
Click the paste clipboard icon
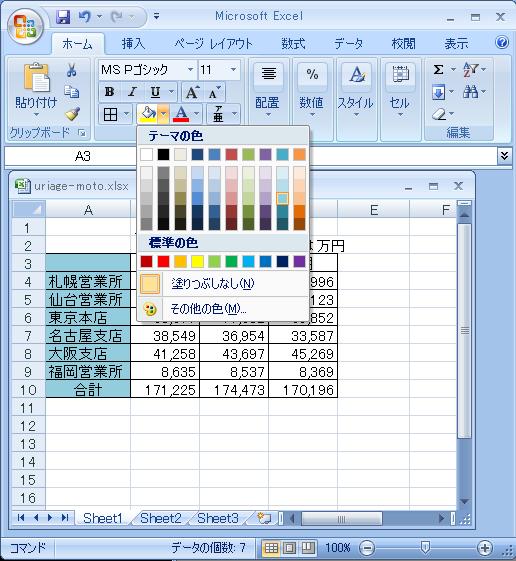point(36,78)
